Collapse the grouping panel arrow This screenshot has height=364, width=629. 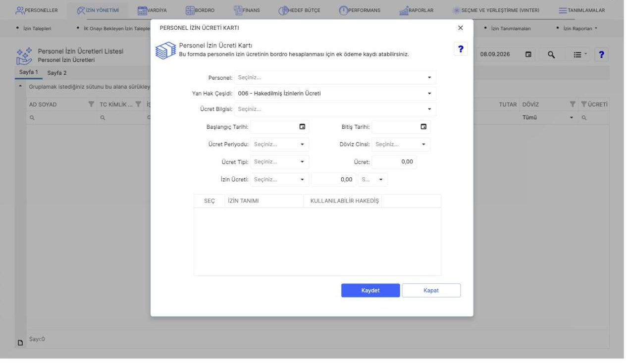click(x=20, y=87)
